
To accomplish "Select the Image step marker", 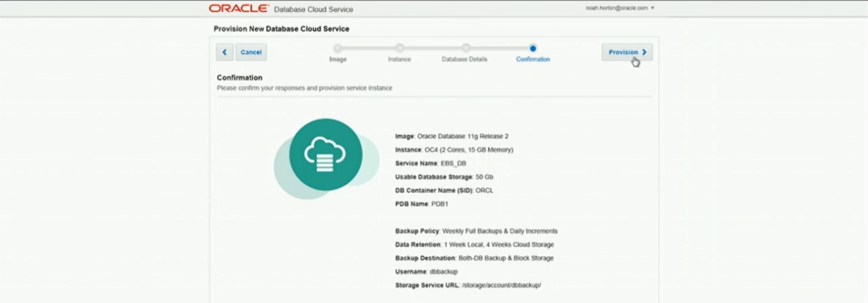I will [338, 48].
